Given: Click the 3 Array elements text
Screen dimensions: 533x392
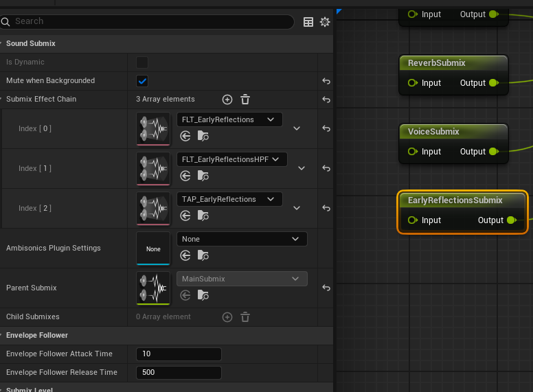Looking at the screenshot, I should tap(166, 99).
